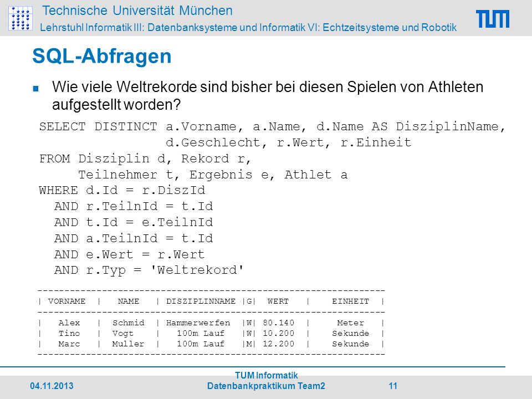Select the 'Lehrstuhl Informatik III' subtitle line
The image size is (532, 399).
[248, 28]
